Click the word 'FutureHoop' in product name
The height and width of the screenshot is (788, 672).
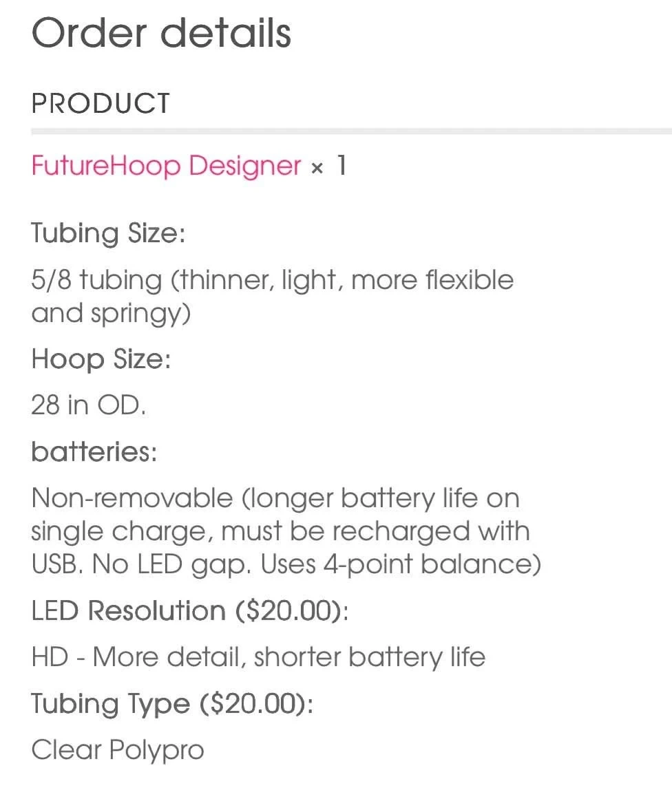point(105,166)
